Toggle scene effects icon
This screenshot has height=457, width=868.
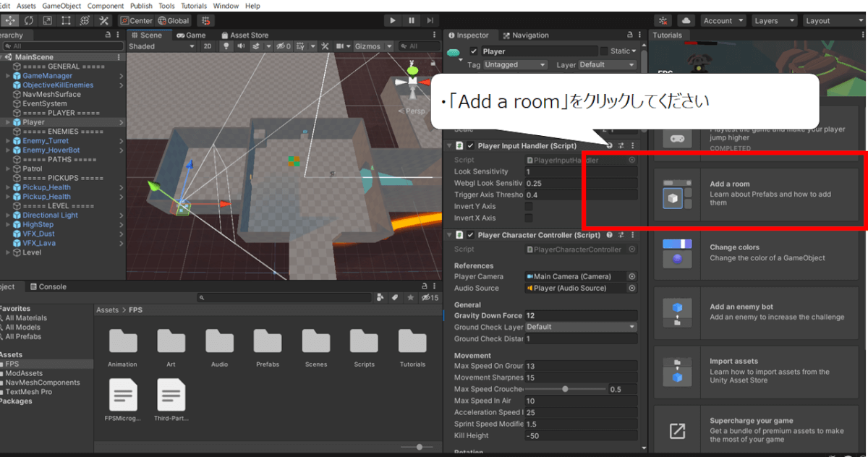pyautogui.click(x=257, y=46)
